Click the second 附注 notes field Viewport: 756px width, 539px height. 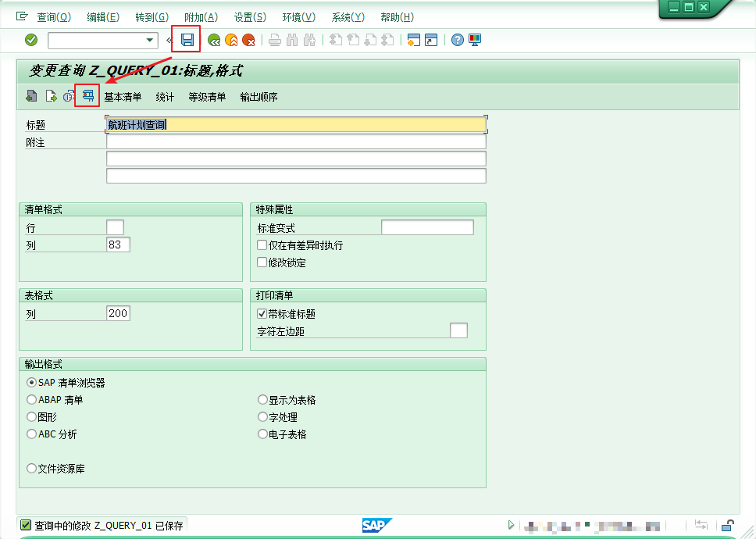(x=296, y=159)
